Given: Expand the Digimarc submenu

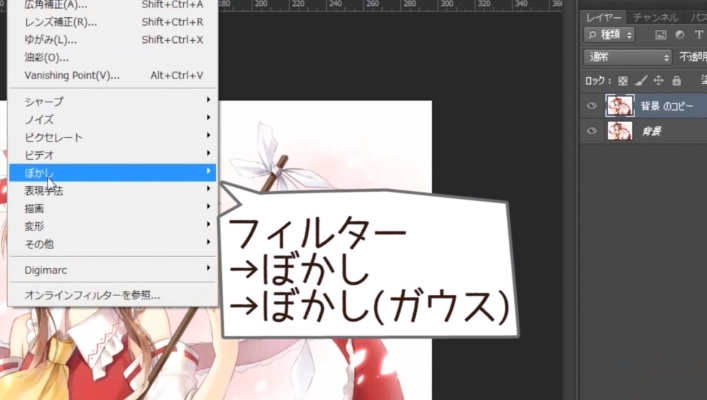Looking at the screenshot, I should pyautogui.click(x=113, y=270).
